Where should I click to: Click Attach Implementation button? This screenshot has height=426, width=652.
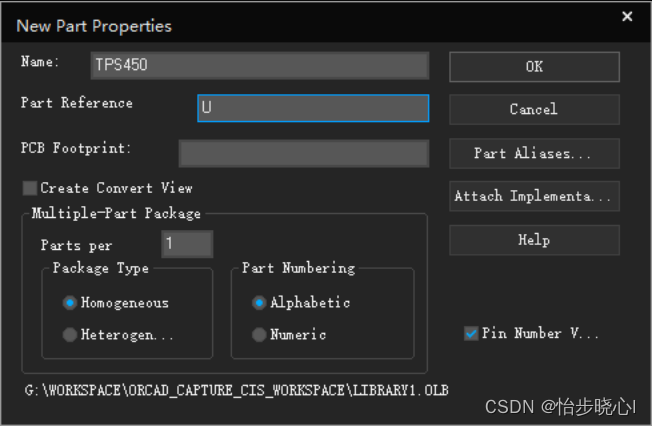pos(534,196)
